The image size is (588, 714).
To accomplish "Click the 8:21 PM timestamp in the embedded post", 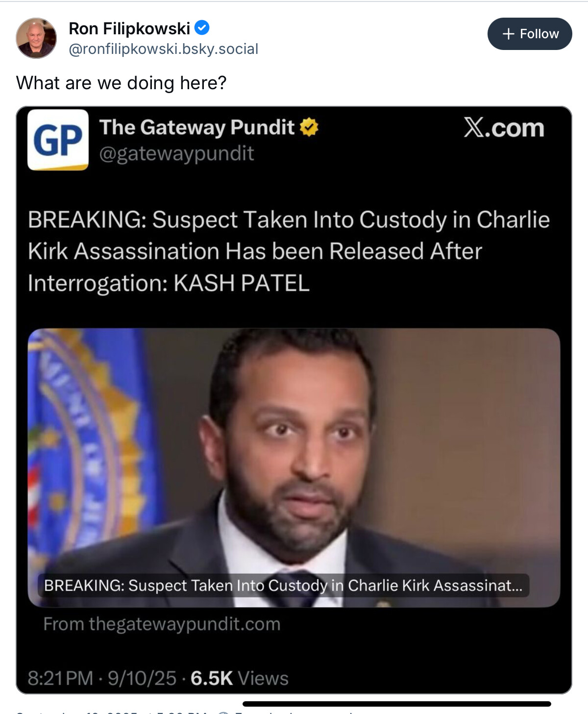I will click(x=60, y=678).
